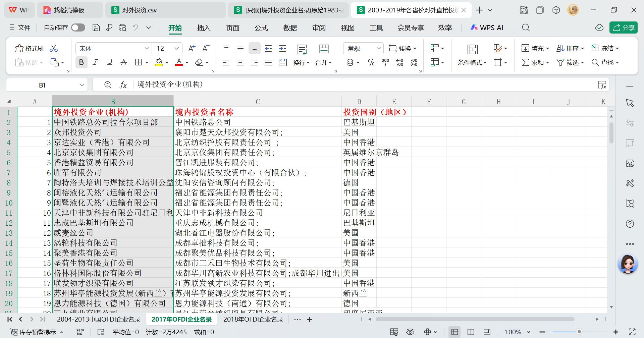Adjust the zoom slider handle

click(x=579, y=332)
